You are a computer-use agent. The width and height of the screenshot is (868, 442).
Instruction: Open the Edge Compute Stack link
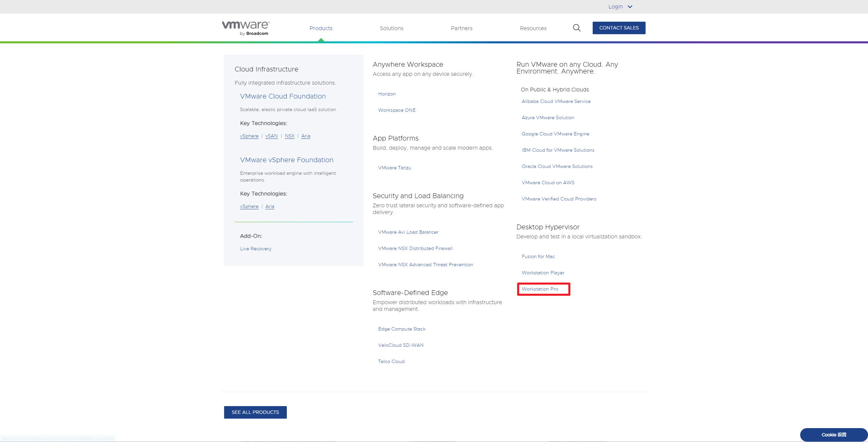pyautogui.click(x=402, y=329)
